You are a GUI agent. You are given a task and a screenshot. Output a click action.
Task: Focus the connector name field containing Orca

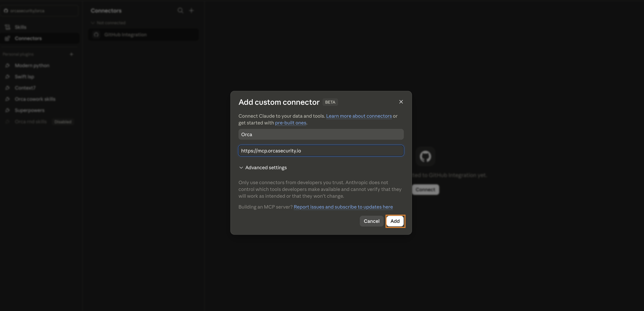(x=321, y=134)
